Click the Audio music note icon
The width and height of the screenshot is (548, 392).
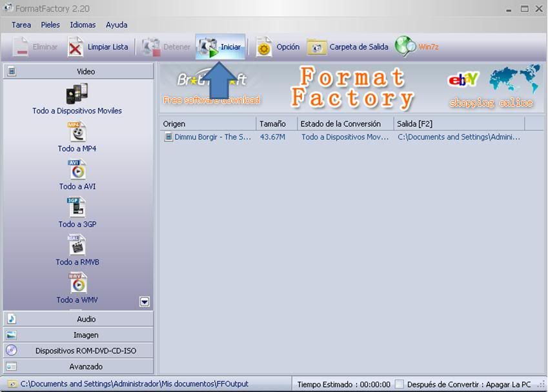pyautogui.click(x=12, y=318)
